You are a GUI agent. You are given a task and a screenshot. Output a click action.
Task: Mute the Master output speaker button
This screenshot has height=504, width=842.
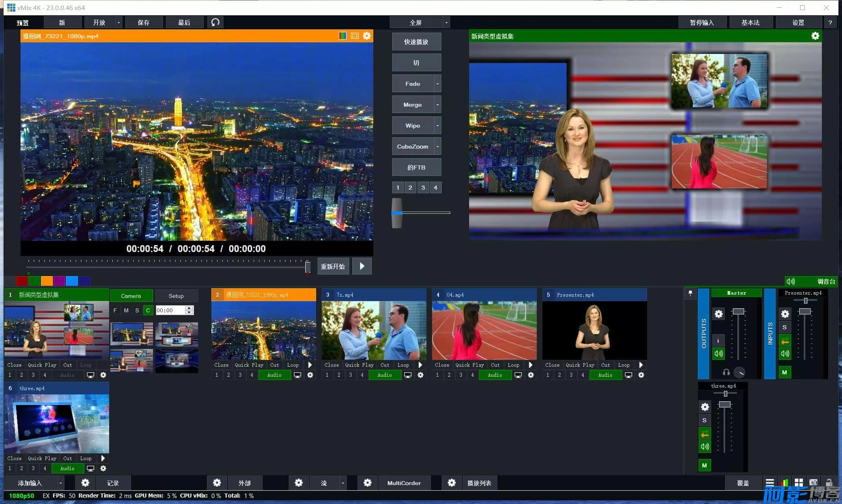point(718,354)
